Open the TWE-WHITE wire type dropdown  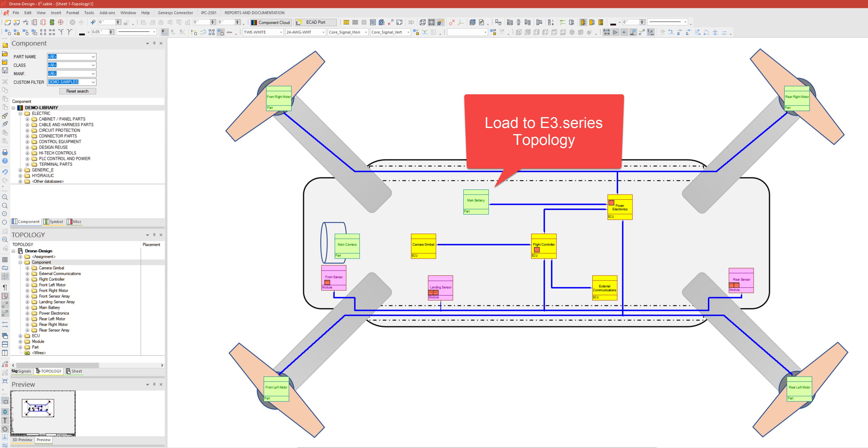point(281,32)
